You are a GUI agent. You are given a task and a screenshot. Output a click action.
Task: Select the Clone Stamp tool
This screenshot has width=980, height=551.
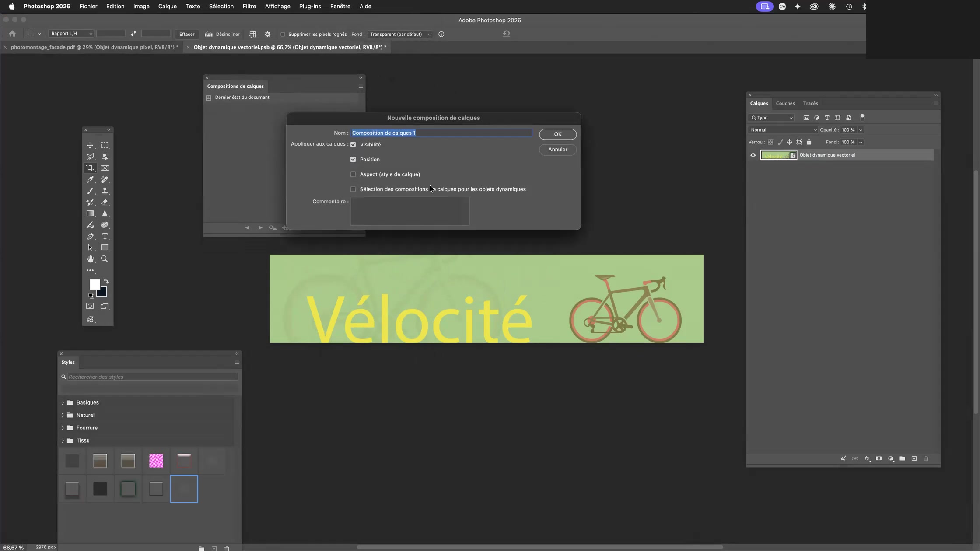[105, 191]
